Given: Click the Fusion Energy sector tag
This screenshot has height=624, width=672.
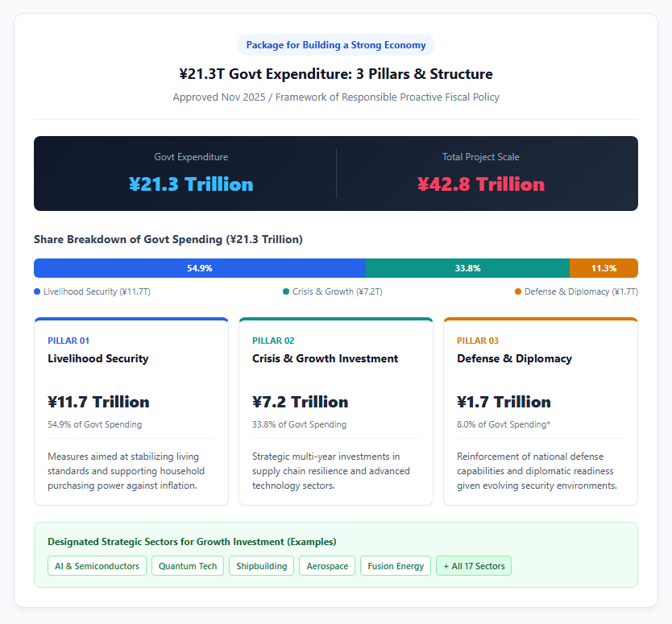Looking at the screenshot, I should tap(396, 566).
